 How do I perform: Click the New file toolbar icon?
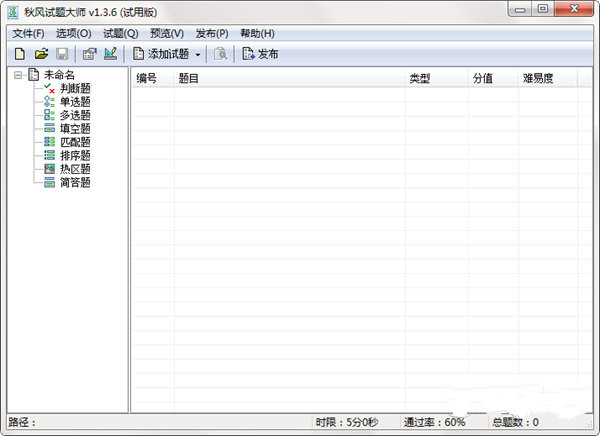coord(18,53)
